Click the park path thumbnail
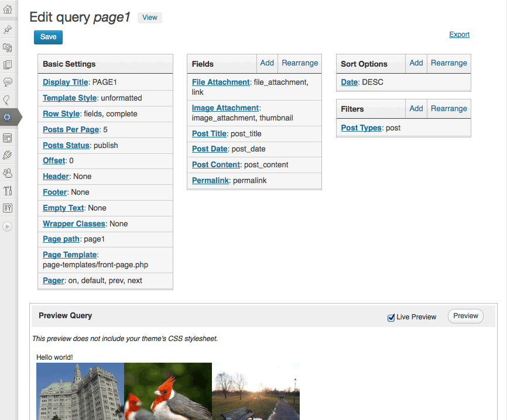507x420 pixels. pyautogui.click(x=256, y=391)
